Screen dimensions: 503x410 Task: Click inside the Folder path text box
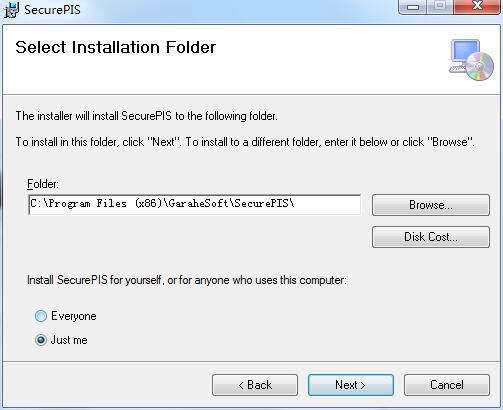[x=195, y=204]
